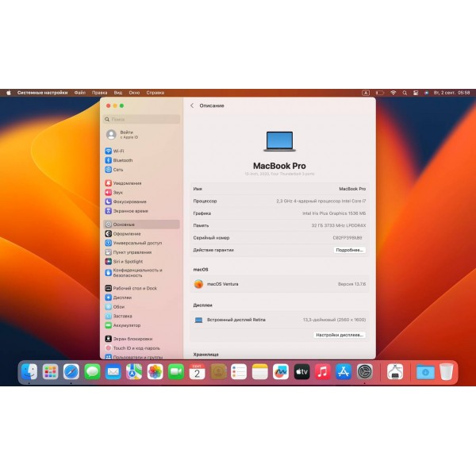
Task: Go back from Описание page
Action: [x=192, y=106]
